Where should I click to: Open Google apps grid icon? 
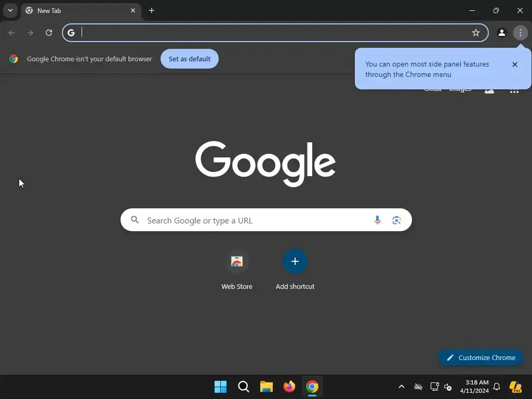(x=514, y=90)
